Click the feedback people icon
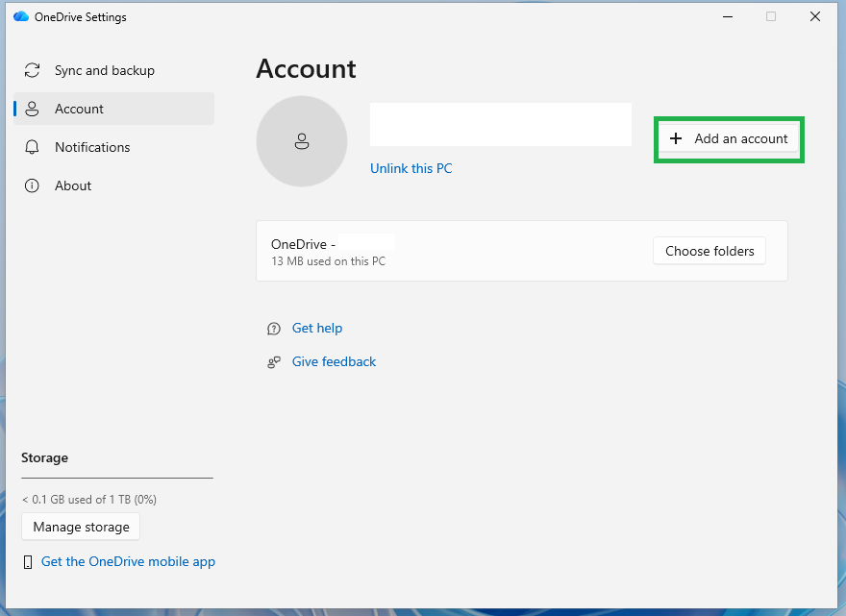846x616 pixels. coord(274,362)
